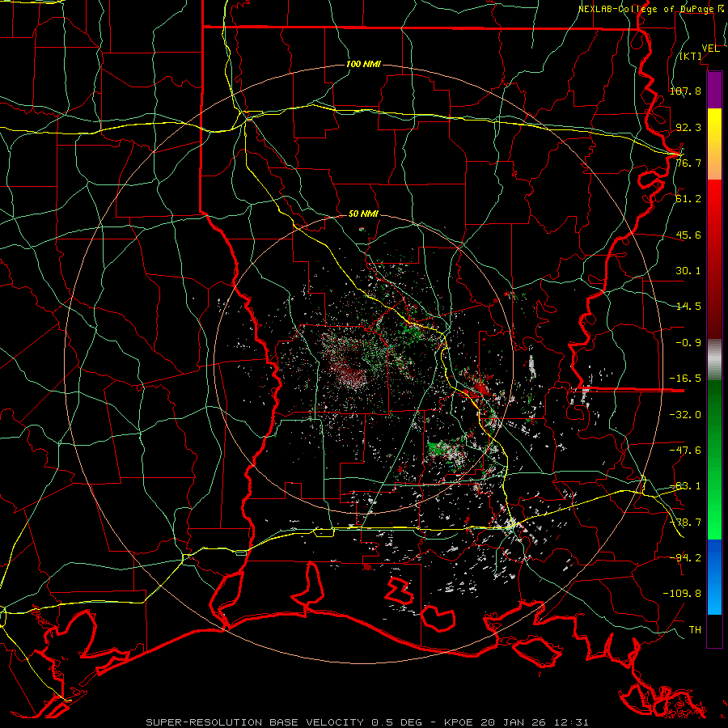This screenshot has width=728, height=728.
Task: Click the 92.3 legend value
Action: coord(688,127)
